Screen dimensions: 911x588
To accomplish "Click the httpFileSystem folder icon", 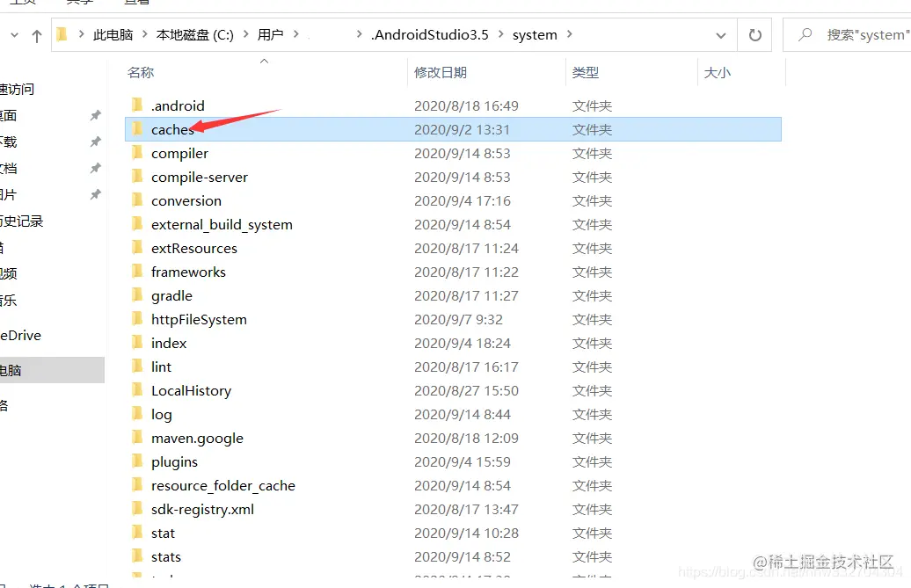I will pos(137,319).
